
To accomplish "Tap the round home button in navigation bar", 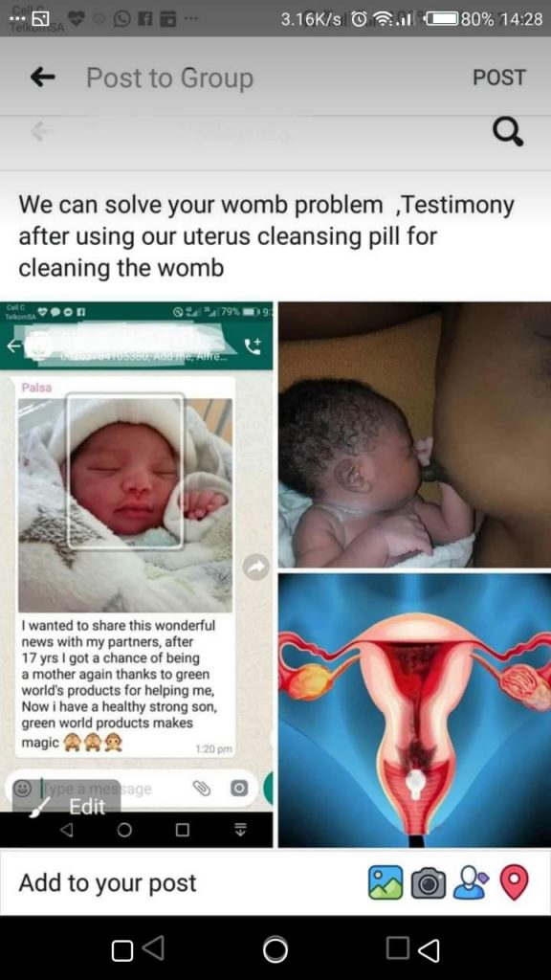I will [x=275, y=949].
